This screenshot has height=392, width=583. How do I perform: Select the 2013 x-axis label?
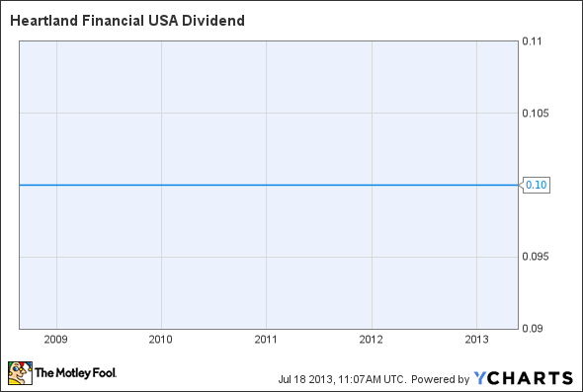[476, 340]
